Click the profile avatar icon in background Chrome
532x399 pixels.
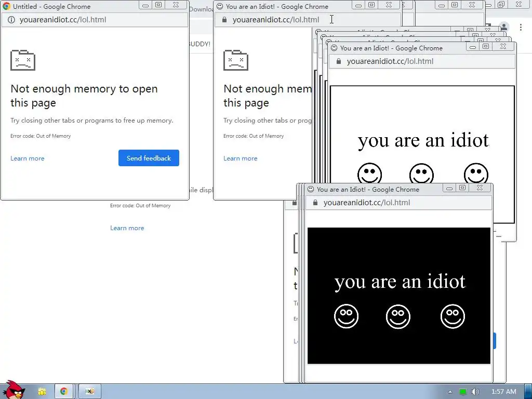tap(504, 27)
